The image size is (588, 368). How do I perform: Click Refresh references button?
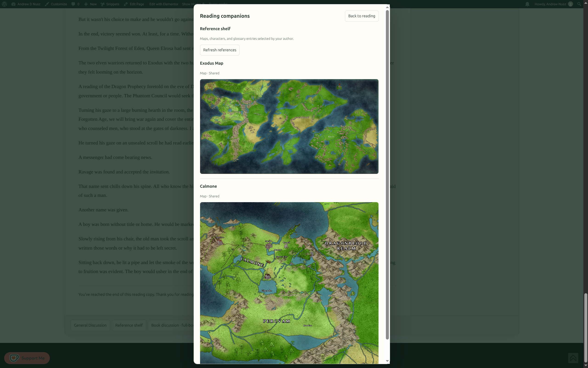(220, 50)
